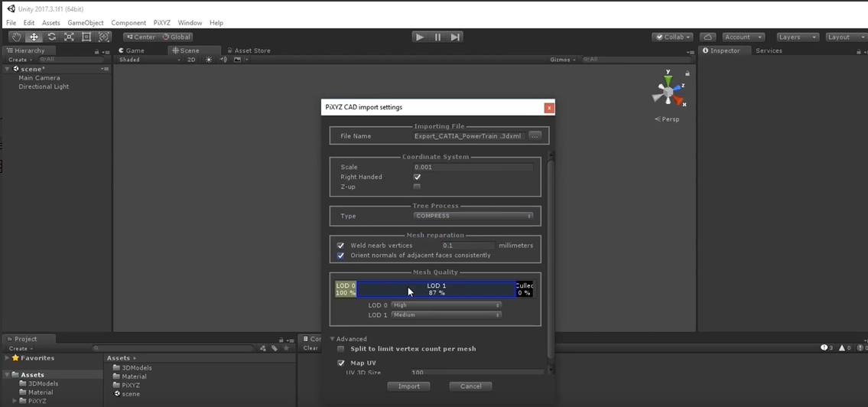Toggle Persp projection label
This screenshot has height=407, width=868.
667,119
